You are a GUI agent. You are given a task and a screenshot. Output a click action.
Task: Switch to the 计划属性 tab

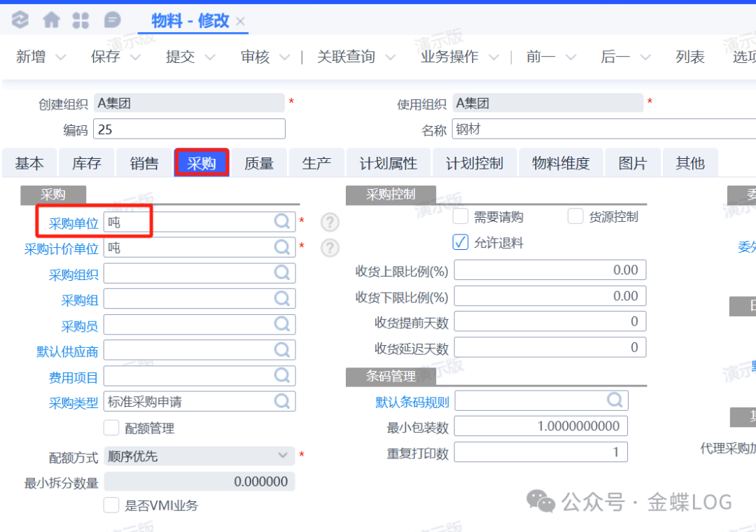pyautogui.click(x=388, y=163)
